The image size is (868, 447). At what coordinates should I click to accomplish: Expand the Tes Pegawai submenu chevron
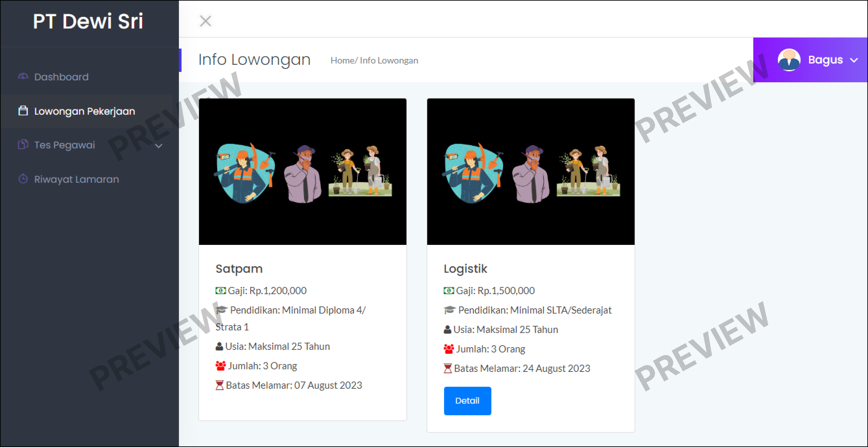[x=159, y=146]
